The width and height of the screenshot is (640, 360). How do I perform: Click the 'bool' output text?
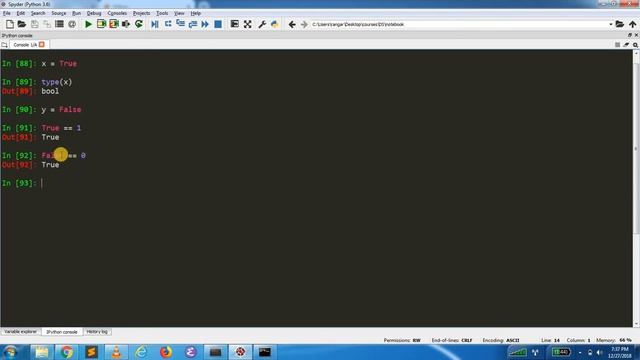pos(50,91)
